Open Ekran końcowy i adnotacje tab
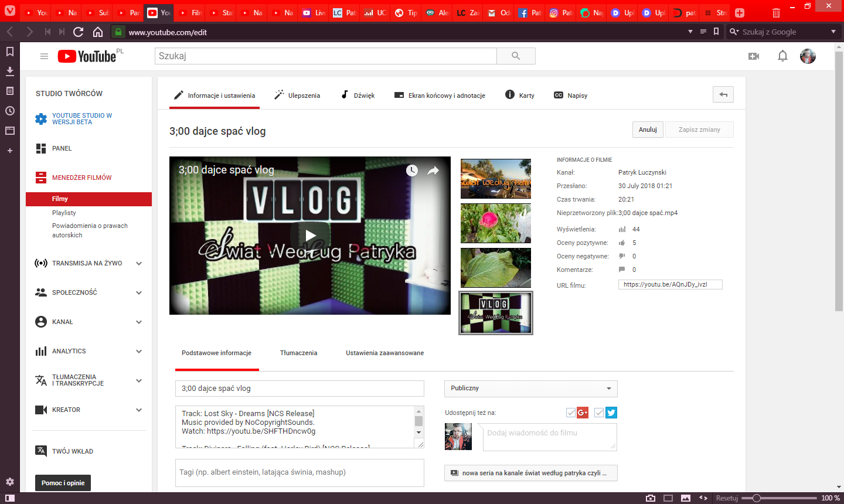844x504 pixels. pos(440,95)
